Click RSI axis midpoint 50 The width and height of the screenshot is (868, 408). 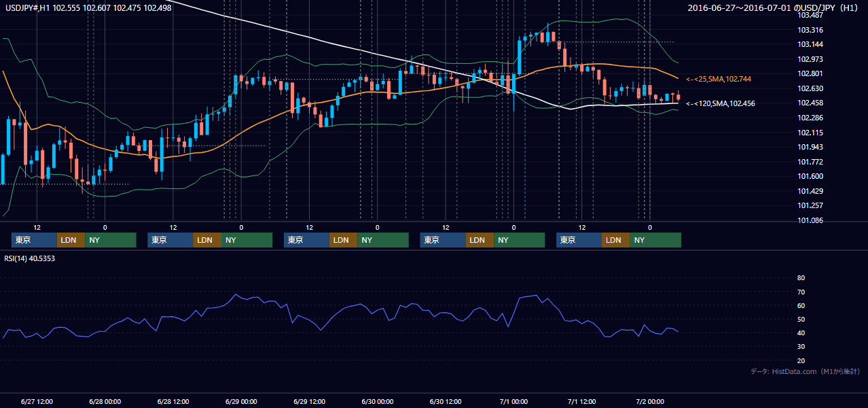click(x=801, y=319)
